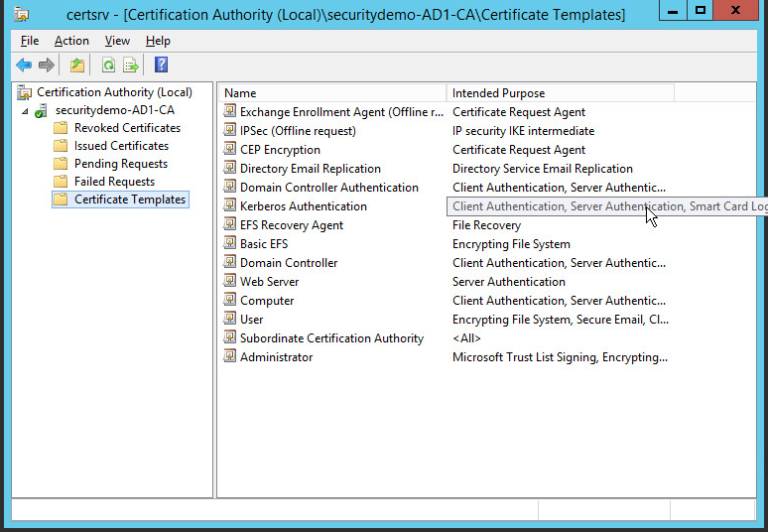Click the Directory Email Replication template icon
The width and height of the screenshot is (768, 532).
(x=230, y=168)
